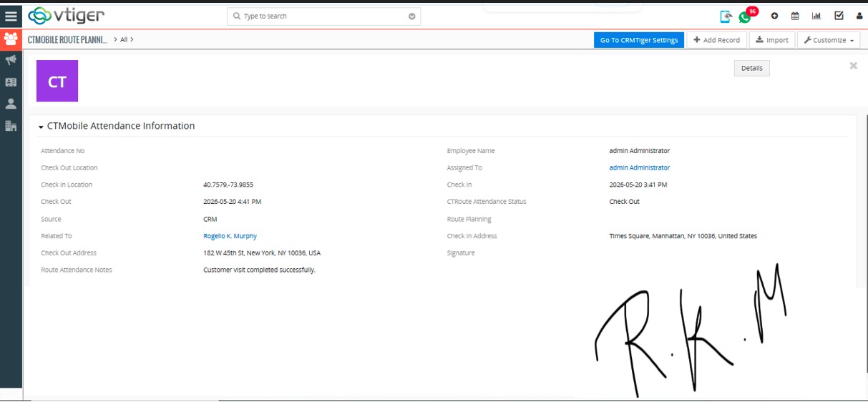Collapse CTMobile Attendance Information block
This screenshot has height=402, width=868.
[42, 127]
